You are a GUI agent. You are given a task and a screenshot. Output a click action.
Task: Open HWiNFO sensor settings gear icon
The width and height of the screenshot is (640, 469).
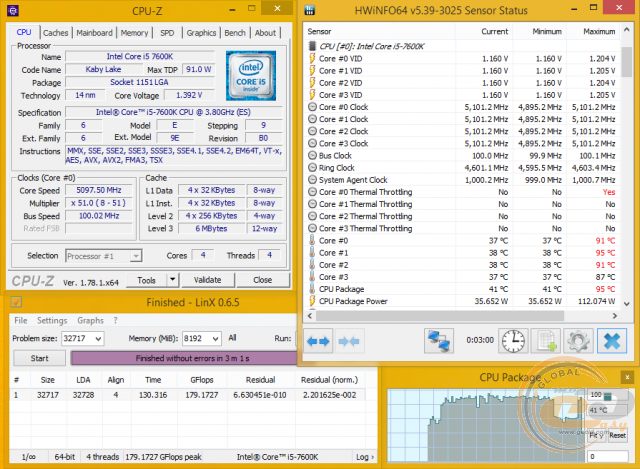coord(578,341)
